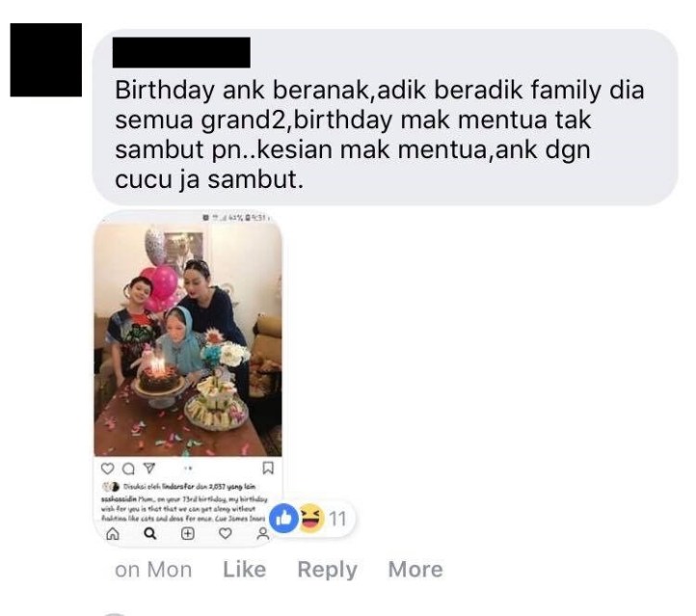The width and height of the screenshot is (696, 616).
Task: Tap the heart like icon under photo
Action: click(x=107, y=469)
